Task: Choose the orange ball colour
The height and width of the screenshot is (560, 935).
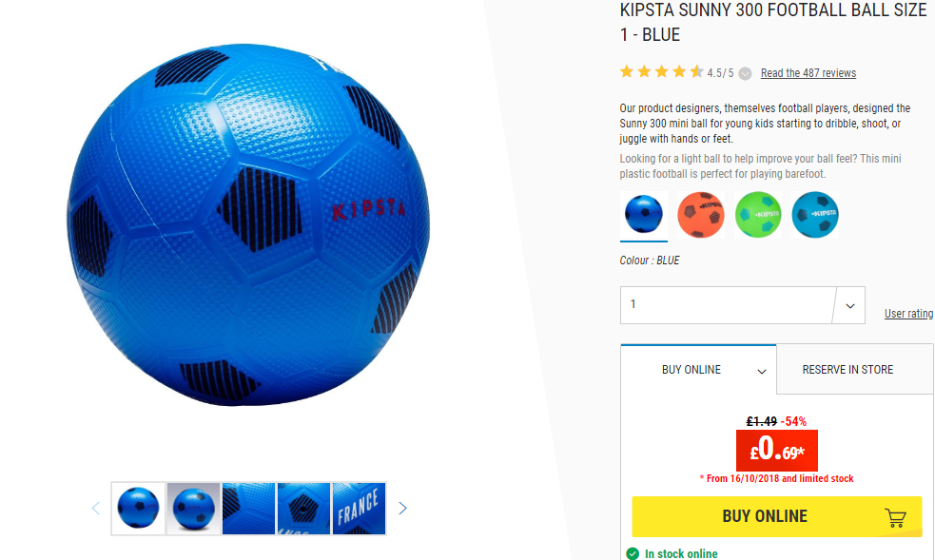Action: pyautogui.click(x=701, y=215)
